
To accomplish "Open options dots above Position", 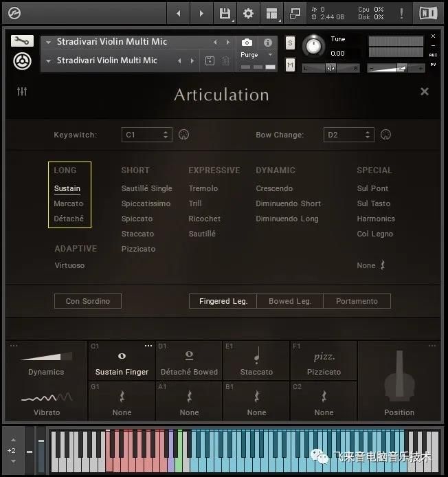I will coord(432,346).
